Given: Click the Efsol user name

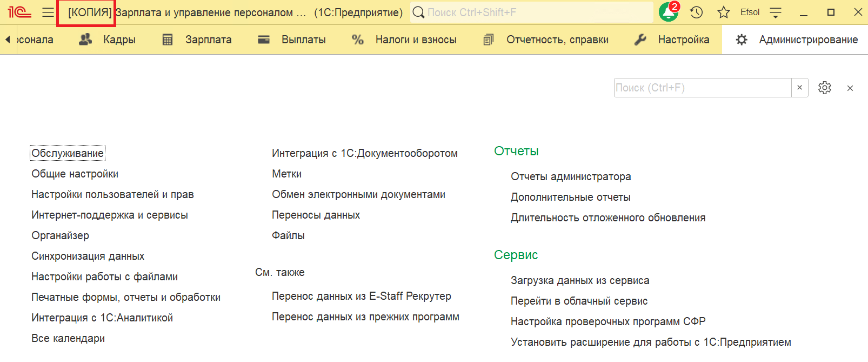Looking at the screenshot, I should [x=750, y=12].
